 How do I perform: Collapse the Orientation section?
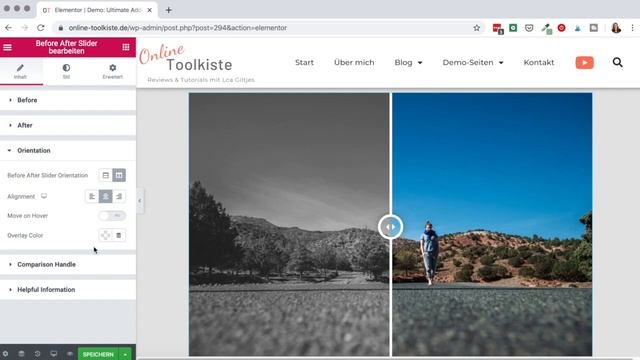click(x=68, y=151)
